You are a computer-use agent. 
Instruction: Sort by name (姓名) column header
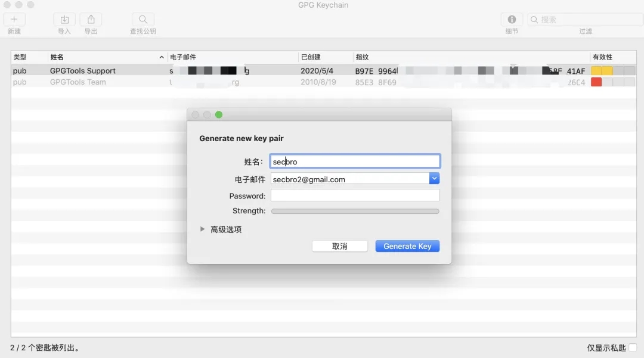(104, 57)
